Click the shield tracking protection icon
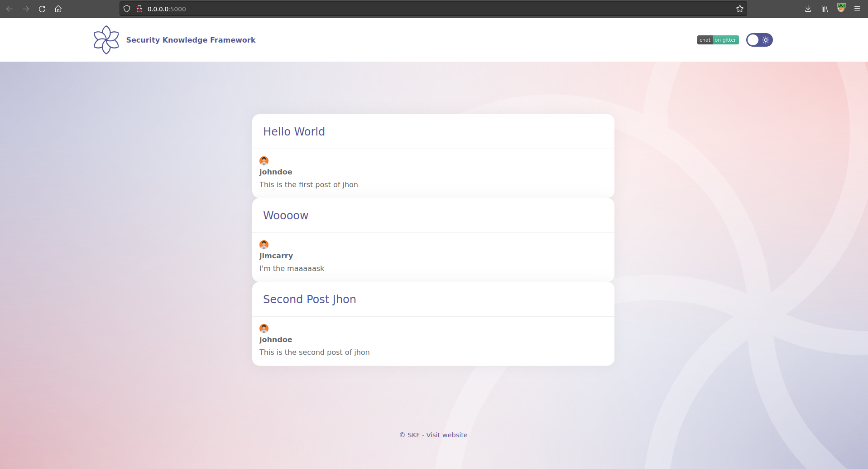The height and width of the screenshot is (469, 868). pos(127,9)
